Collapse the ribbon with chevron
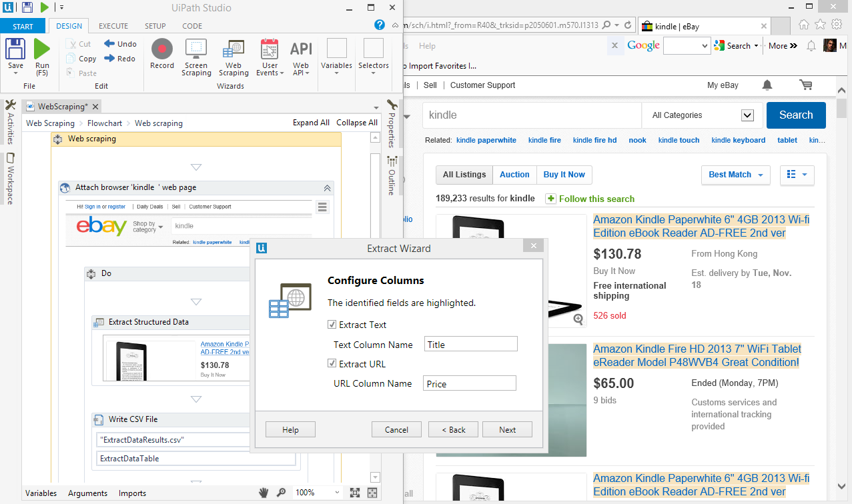This screenshot has height=504, width=852. tap(395, 25)
